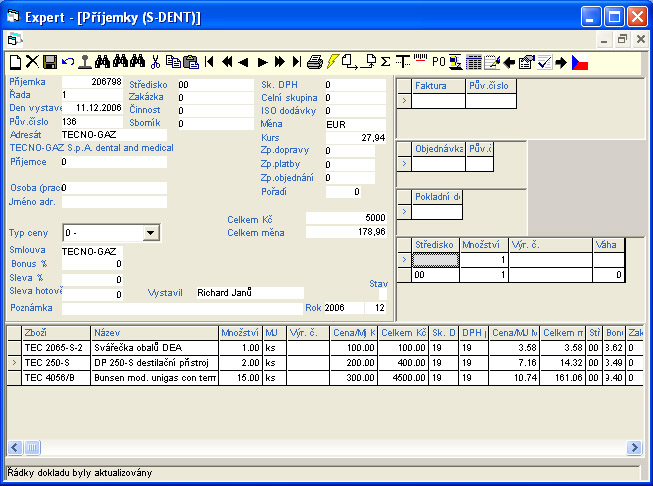653x486 pixels.
Task: Click the stamp icon in toolbar
Action: point(85,62)
